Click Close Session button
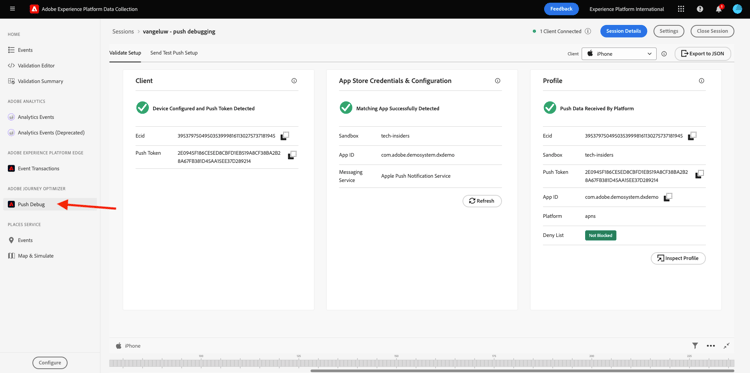750x373 pixels. [712, 31]
